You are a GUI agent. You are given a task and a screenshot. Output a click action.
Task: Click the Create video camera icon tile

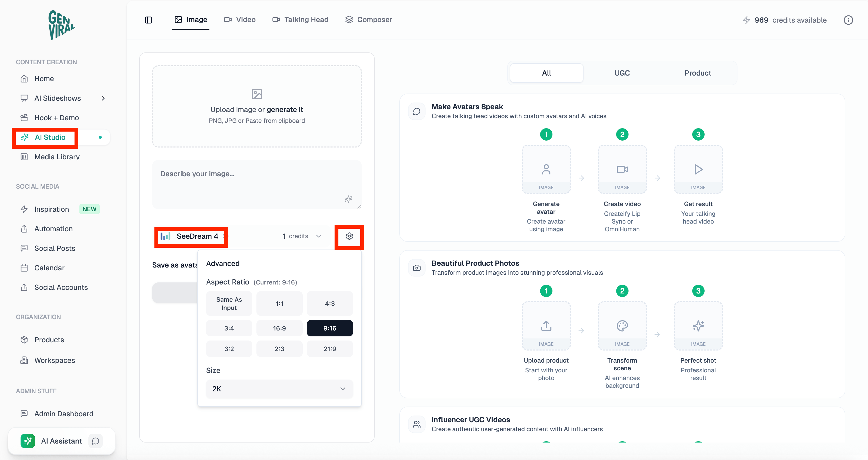click(622, 169)
